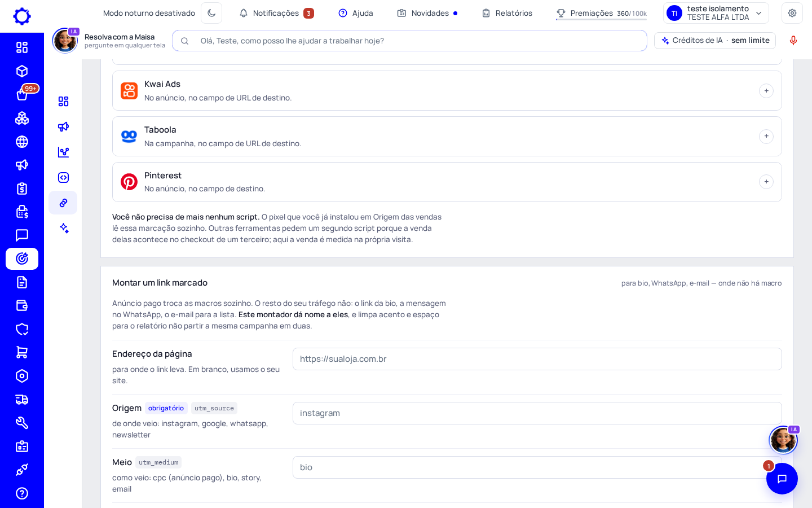This screenshot has width=812, height=508.
Task: Open the wallet icon in blue sidebar
Action: click(x=22, y=305)
